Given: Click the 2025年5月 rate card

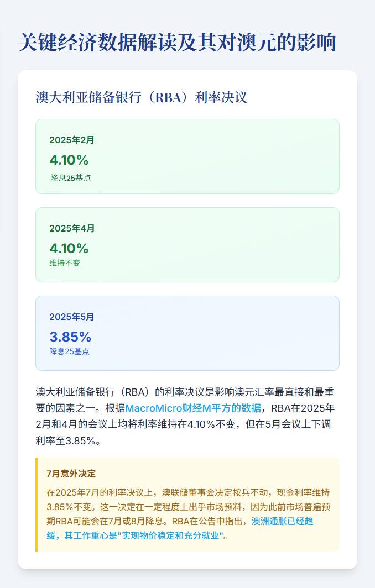Looking at the screenshot, I should coord(187,333).
